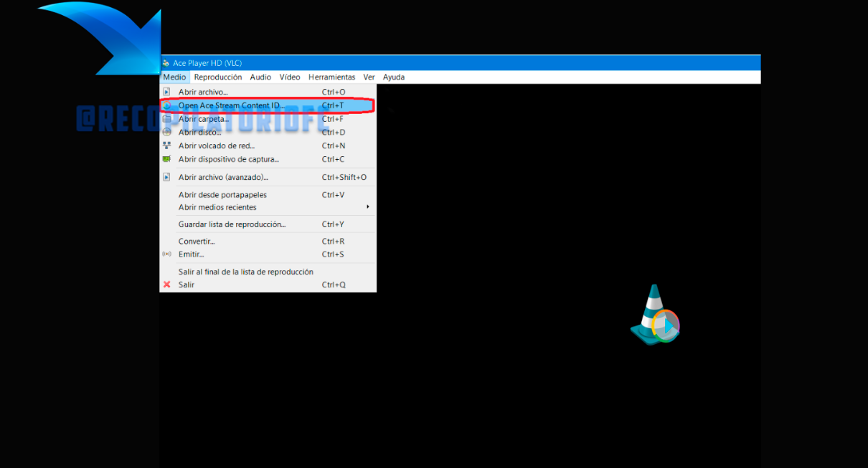Toggle Salir al final de la lista

[x=268, y=272]
